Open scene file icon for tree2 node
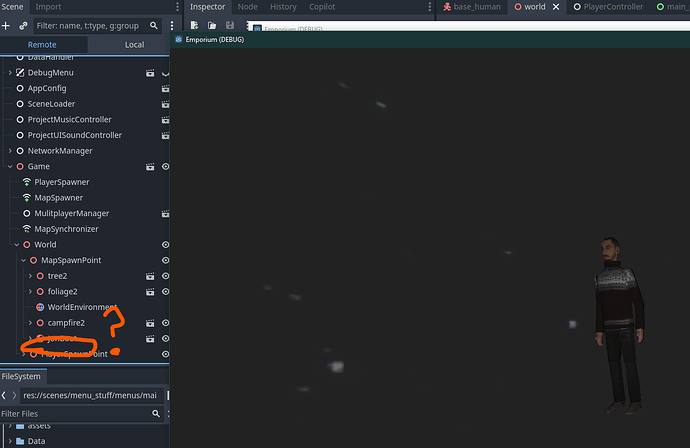This screenshot has width=690, height=448. click(x=150, y=276)
